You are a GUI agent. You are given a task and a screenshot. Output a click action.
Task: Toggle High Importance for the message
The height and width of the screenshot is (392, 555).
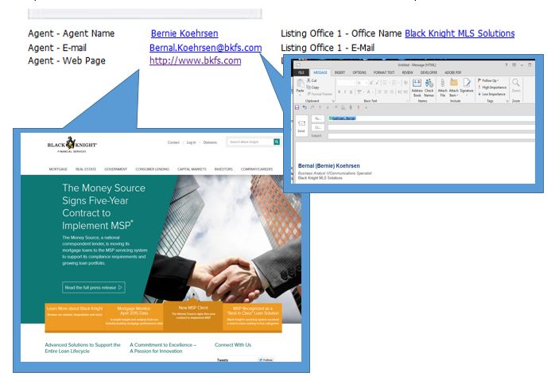pos(492,87)
